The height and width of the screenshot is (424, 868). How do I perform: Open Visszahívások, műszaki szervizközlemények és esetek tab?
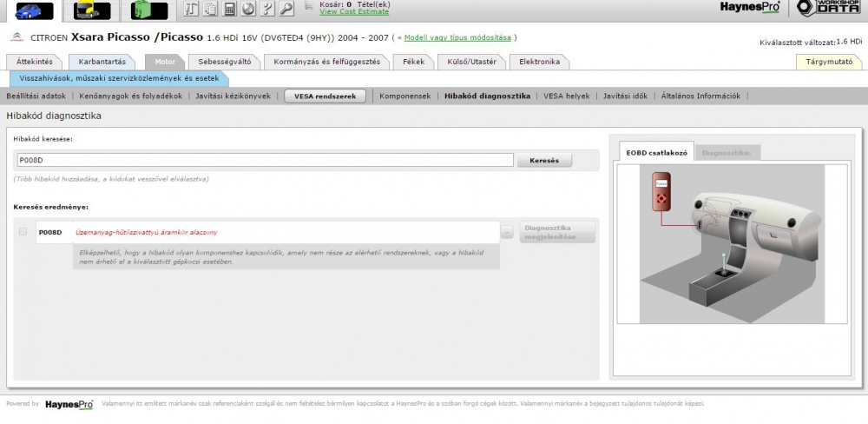pos(119,78)
